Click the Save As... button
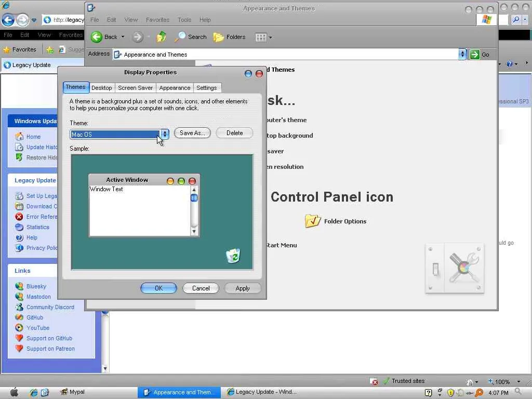Screen dimensions: 532x399 tap(192, 133)
